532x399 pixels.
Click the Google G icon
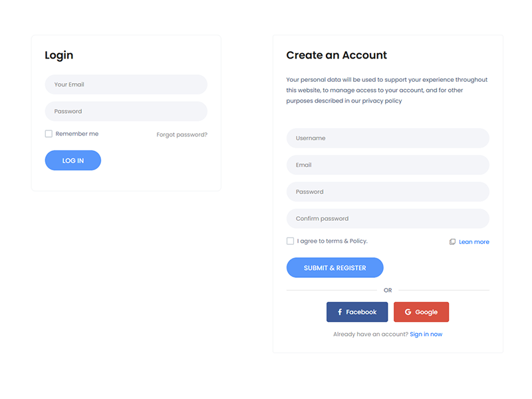point(408,312)
